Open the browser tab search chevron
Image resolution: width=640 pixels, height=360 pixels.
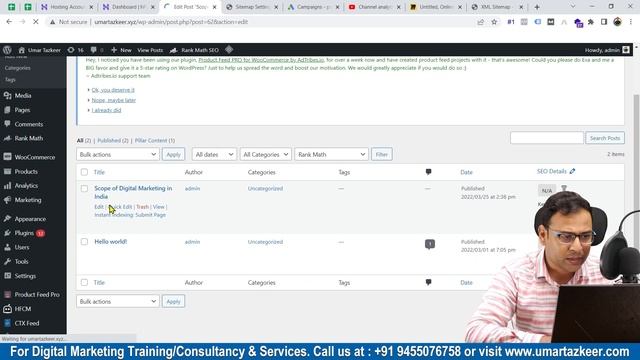click(x=573, y=7)
